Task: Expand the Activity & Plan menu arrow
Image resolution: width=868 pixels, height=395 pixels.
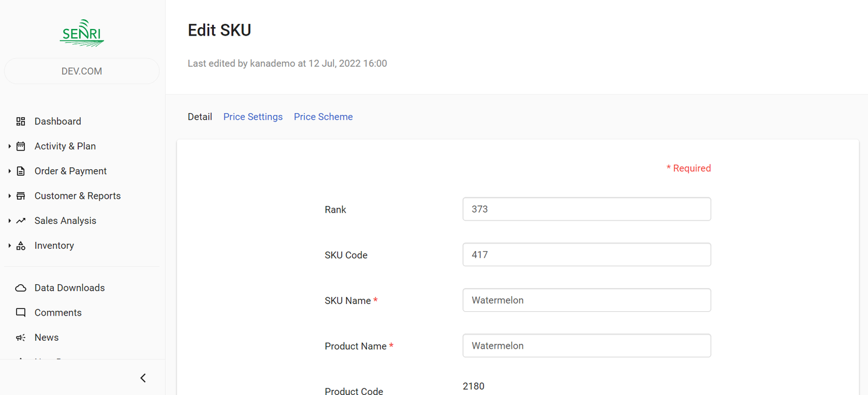Action: [10, 146]
